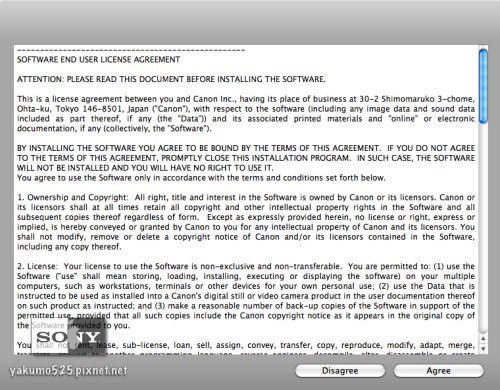Image resolution: width=500 pixels, height=390 pixels.
Task: Click the line "You agree to use the Software only"
Action: (x=201, y=178)
